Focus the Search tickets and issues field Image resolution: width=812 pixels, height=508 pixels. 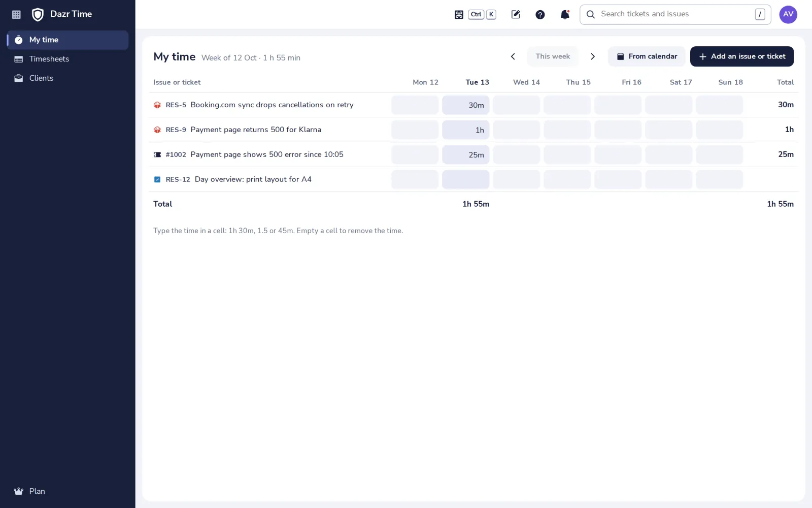coord(675,15)
